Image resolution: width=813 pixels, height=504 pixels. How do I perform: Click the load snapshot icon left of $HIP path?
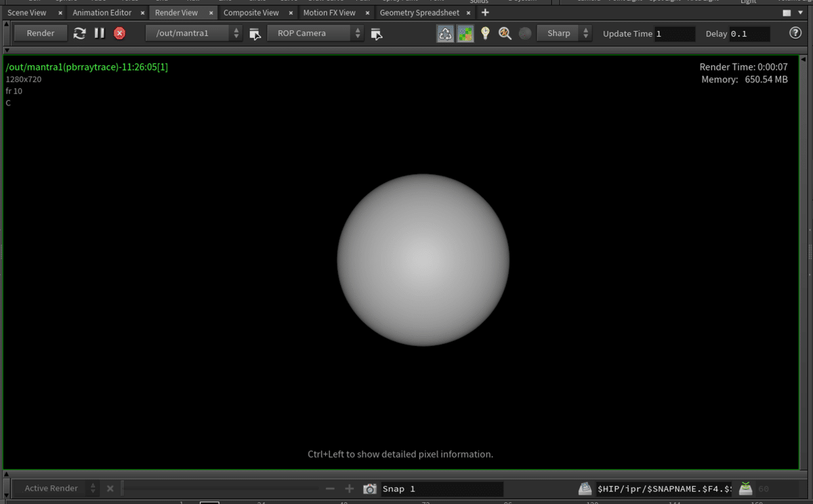tap(585, 488)
